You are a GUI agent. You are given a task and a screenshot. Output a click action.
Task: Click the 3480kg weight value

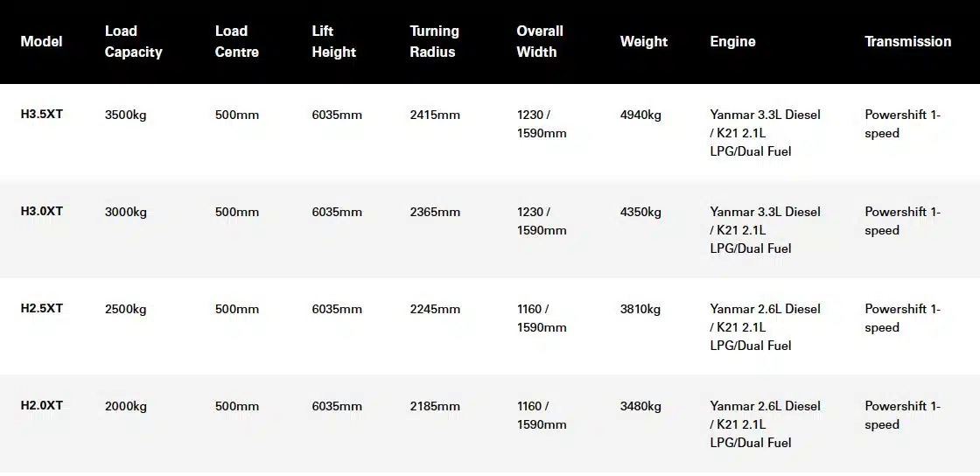coord(640,407)
